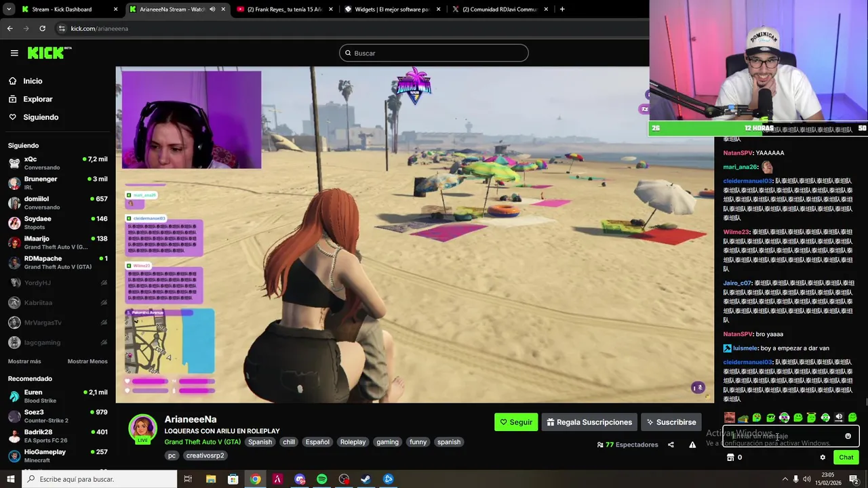Open recommended channel Badrik28
This screenshot has width=868, height=488.
tap(58, 436)
